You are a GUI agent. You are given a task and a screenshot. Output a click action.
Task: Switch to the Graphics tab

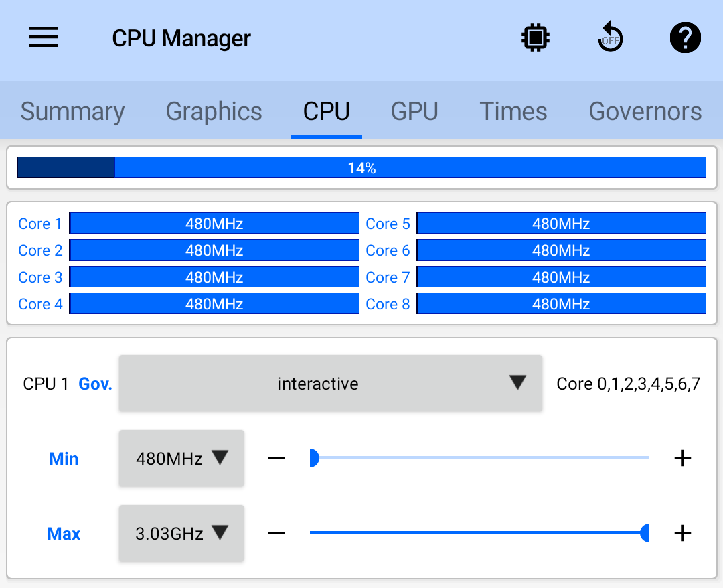coord(214,111)
